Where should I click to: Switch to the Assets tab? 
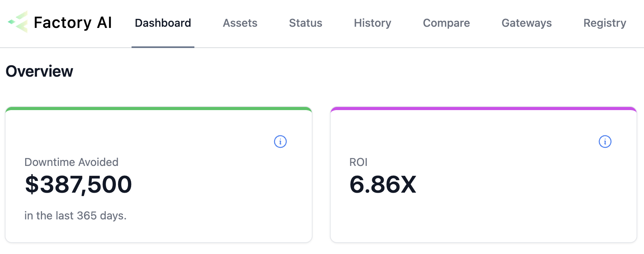pyautogui.click(x=240, y=23)
